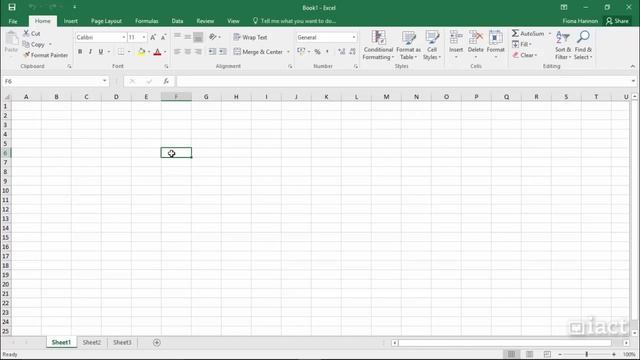This screenshot has width=640, height=360.
Task: Click the Share button
Action: pos(617,21)
